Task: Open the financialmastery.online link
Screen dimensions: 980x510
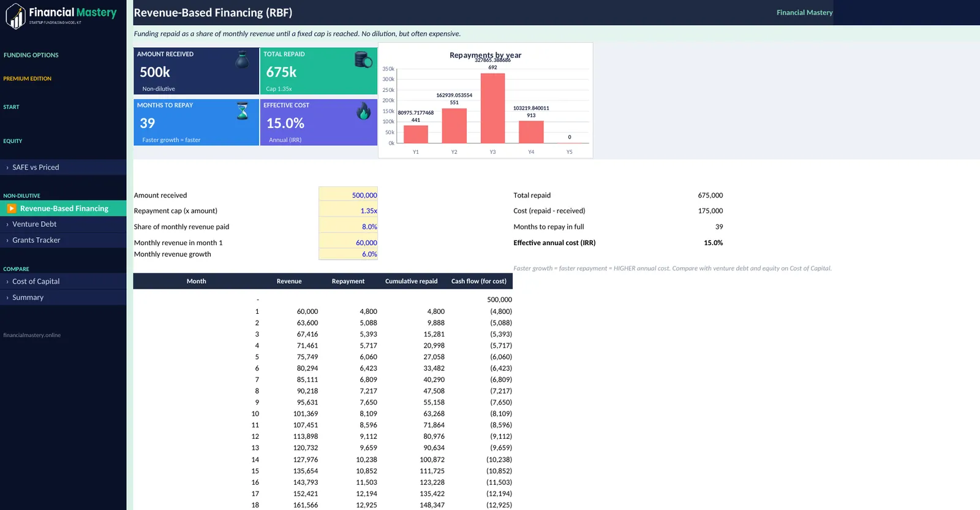Action: tap(32, 335)
